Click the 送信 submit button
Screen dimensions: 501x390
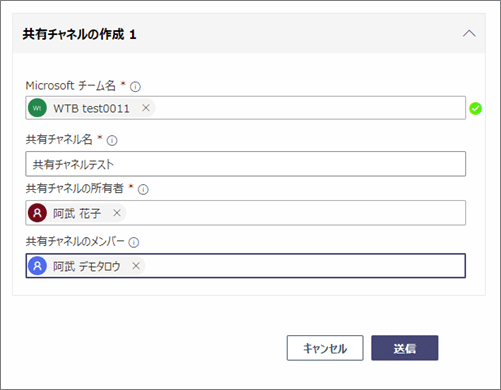(x=405, y=348)
